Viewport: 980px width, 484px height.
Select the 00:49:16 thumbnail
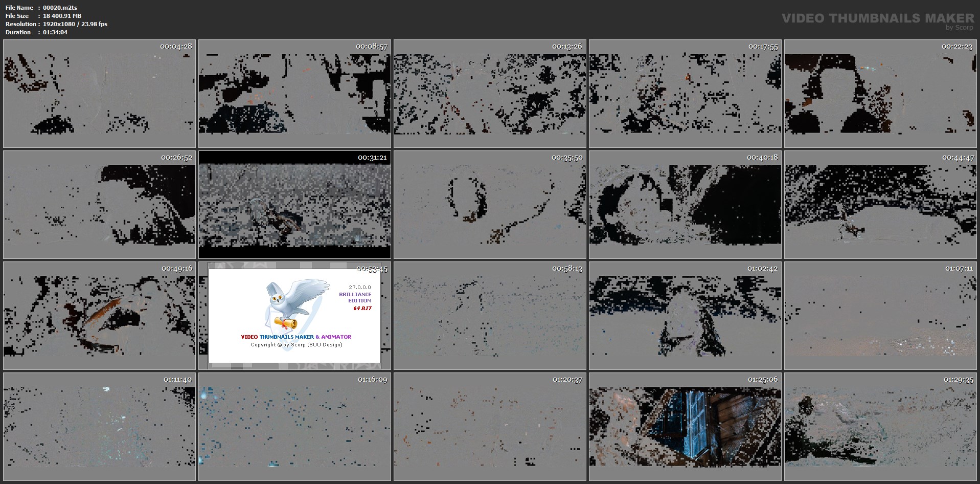click(x=99, y=316)
